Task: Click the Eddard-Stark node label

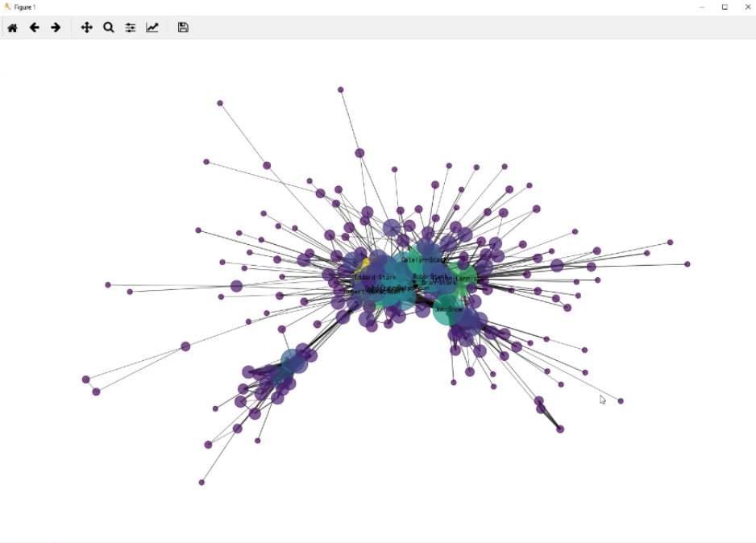Action: coord(375,277)
